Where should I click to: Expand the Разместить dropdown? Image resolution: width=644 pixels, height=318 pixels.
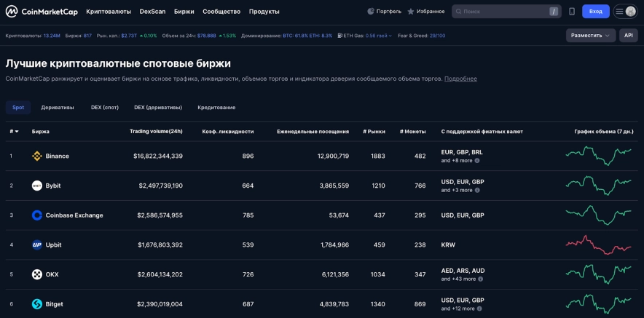pos(590,35)
